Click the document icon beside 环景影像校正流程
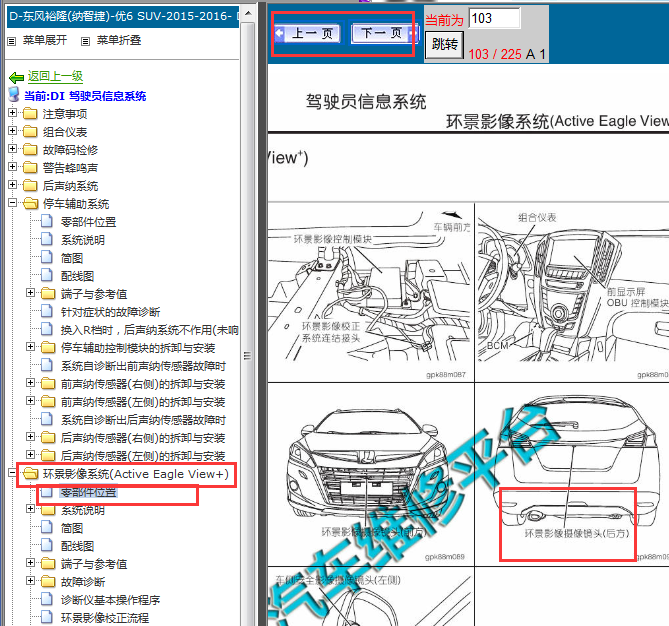669x626 pixels. 47,617
